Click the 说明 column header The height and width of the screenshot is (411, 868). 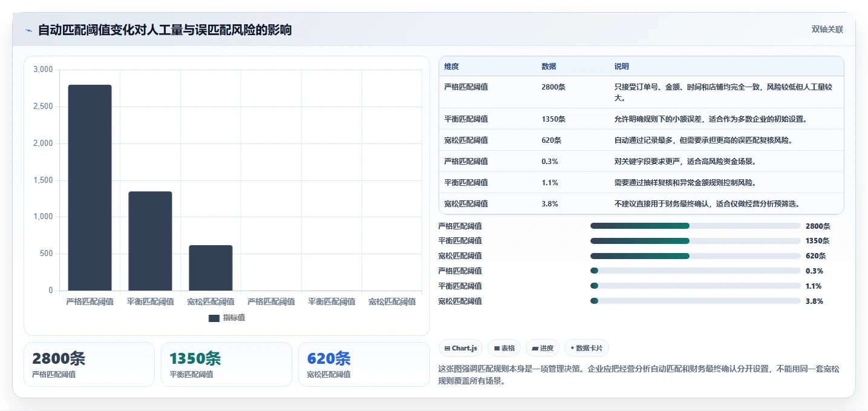(621, 67)
